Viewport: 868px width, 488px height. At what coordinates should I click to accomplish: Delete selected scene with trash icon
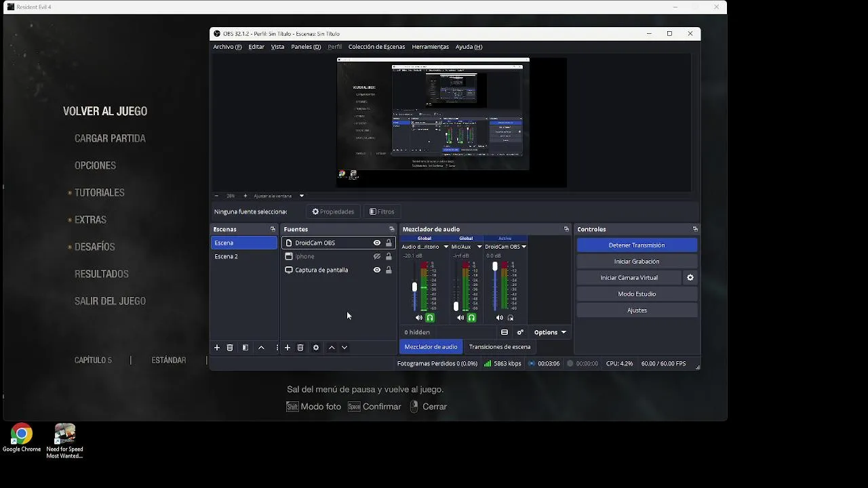(230, 348)
